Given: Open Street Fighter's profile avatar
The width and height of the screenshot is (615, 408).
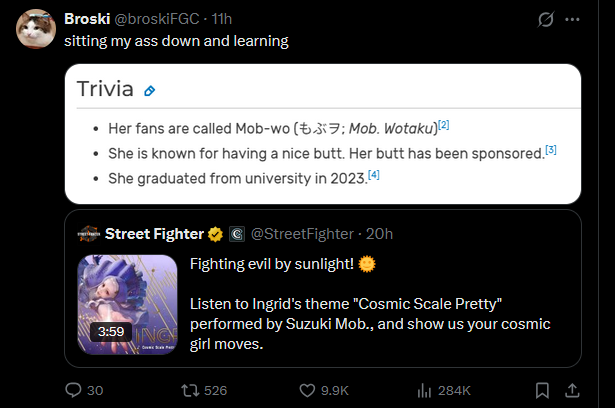Looking at the screenshot, I should (x=89, y=234).
